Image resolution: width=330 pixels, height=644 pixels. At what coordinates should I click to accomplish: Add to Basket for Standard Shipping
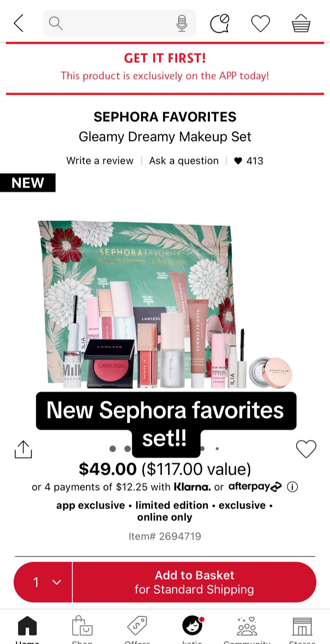click(x=194, y=582)
